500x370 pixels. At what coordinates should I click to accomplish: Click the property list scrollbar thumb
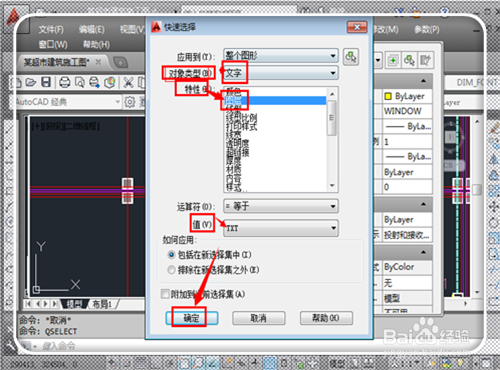[331, 118]
